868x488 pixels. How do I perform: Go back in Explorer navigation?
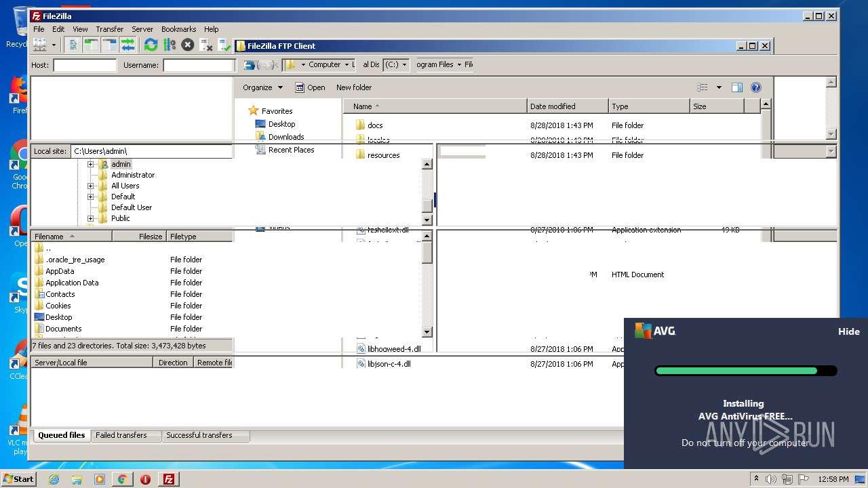coord(250,65)
